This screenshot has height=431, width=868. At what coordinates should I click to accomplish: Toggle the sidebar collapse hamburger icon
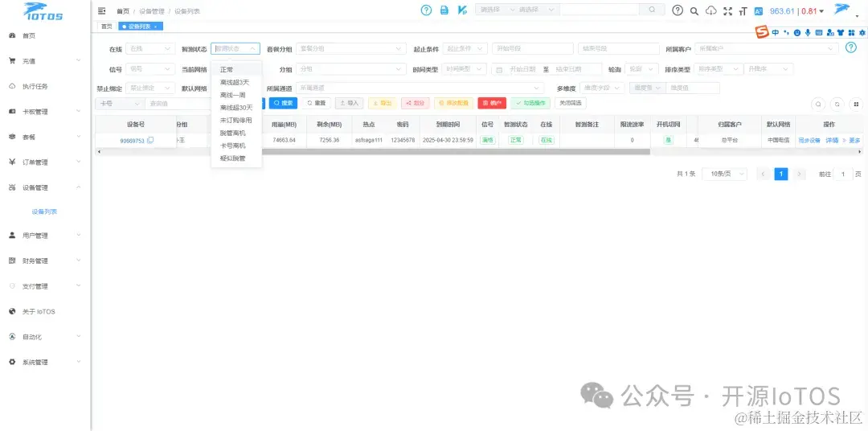101,10
